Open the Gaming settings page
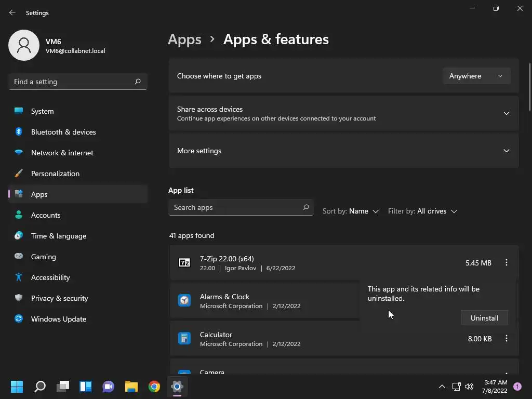532x399 pixels. [78, 257]
